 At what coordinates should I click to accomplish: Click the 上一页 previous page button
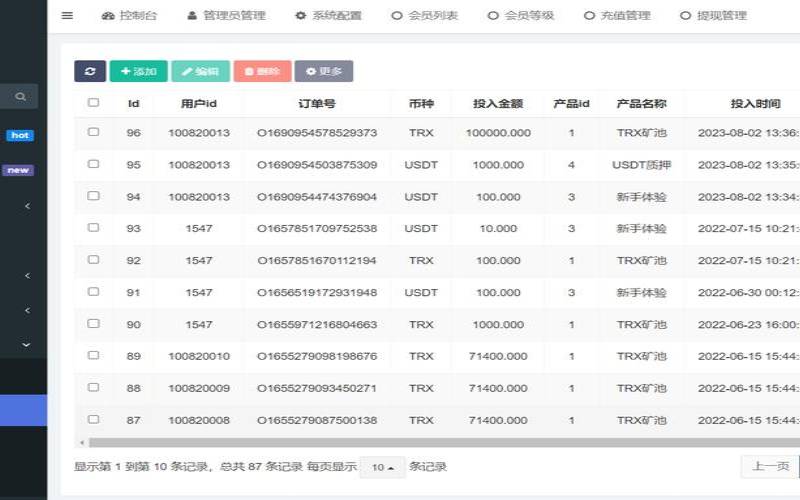pos(770,466)
